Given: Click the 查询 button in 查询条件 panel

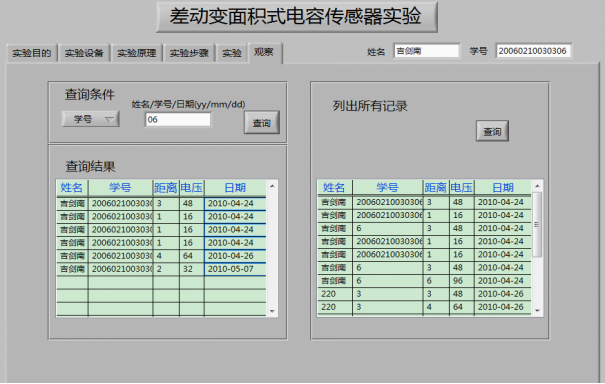Looking at the screenshot, I should click(262, 123).
